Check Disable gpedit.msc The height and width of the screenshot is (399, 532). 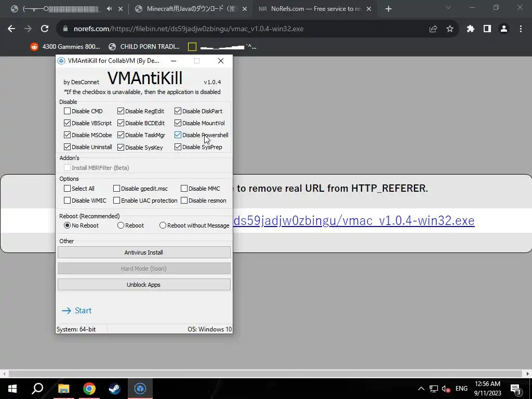pos(117,188)
